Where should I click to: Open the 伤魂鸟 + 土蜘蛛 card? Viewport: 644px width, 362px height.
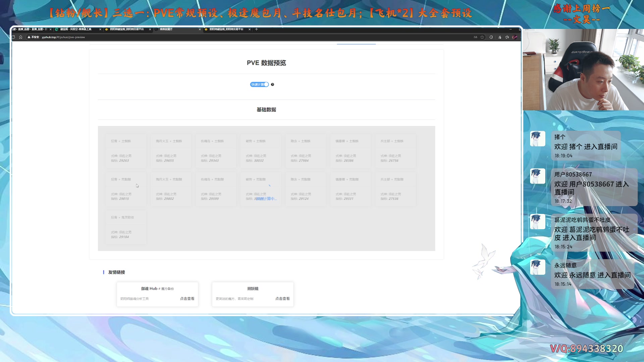(216, 150)
